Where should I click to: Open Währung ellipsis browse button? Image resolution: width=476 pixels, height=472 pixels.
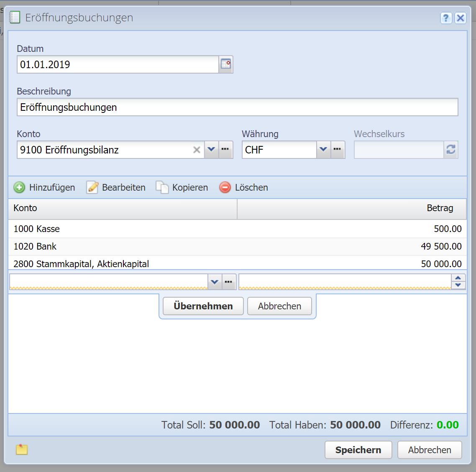tap(338, 150)
